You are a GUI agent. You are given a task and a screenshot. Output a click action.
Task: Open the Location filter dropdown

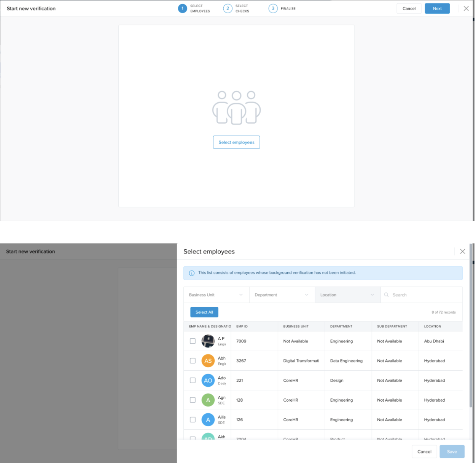click(x=347, y=295)
